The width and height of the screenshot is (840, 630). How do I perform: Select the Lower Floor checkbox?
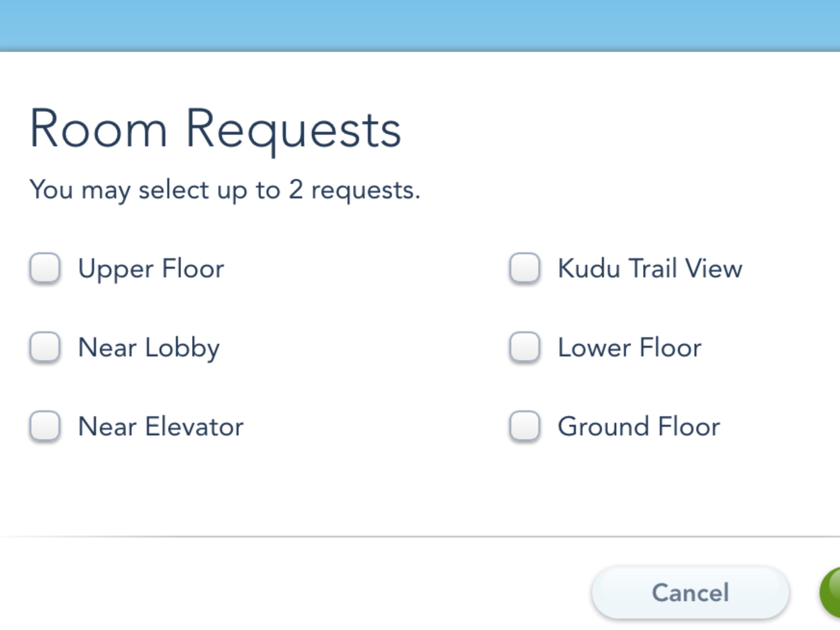point(524,347)
